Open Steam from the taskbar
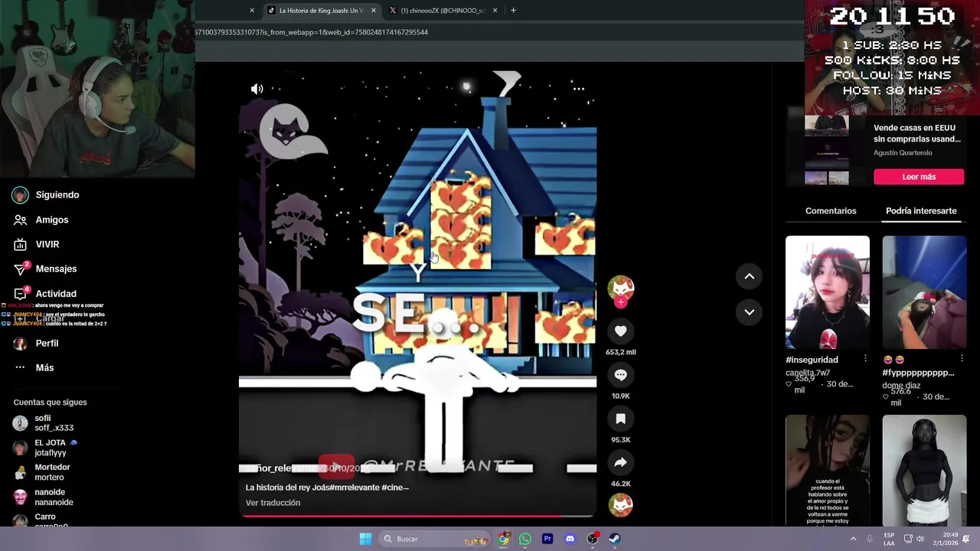This screenshot has height=551, width=980. tap(615, 539)
